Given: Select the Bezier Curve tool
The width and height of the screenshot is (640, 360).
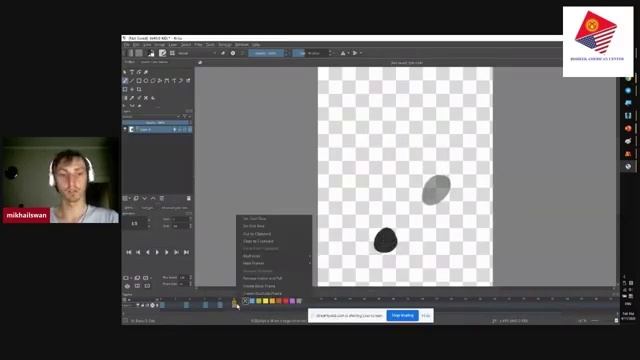Looking at the screenshot, I should pyautogui.click(x=167, y=81).
